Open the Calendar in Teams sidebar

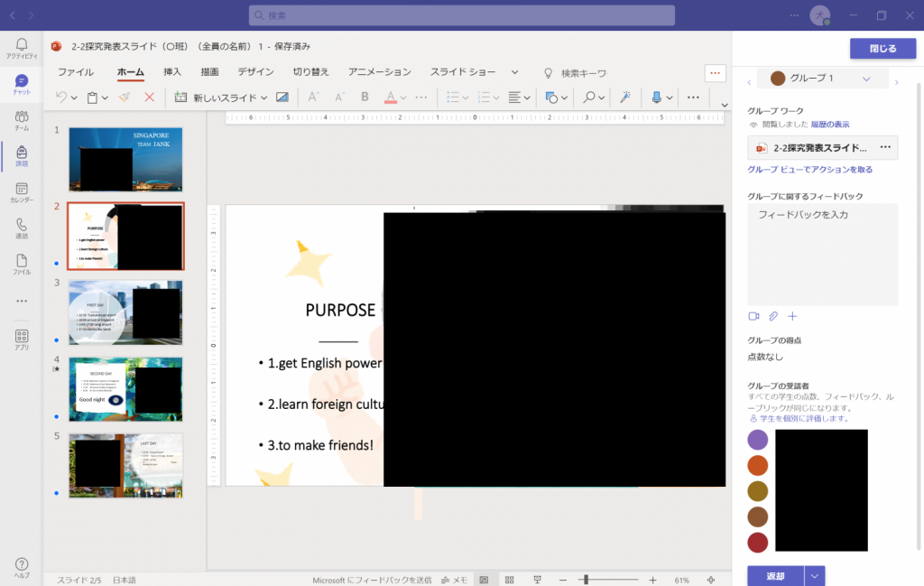22,191
